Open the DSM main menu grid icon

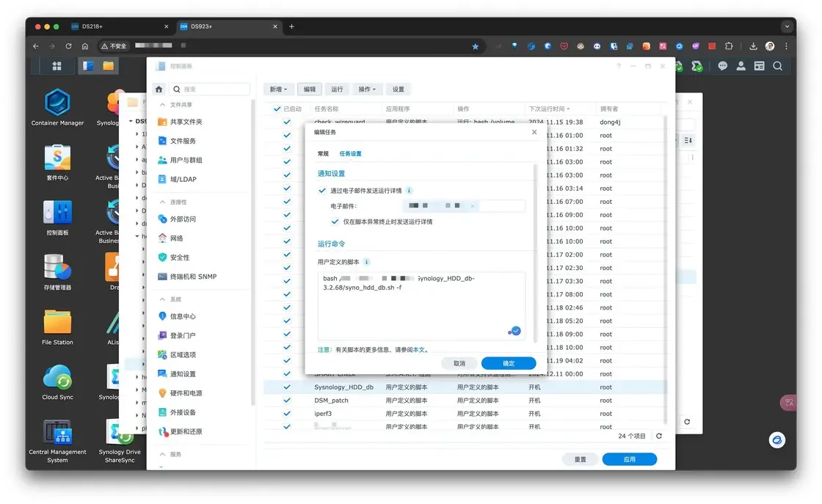pyautogui.click(x=57, y=66)
